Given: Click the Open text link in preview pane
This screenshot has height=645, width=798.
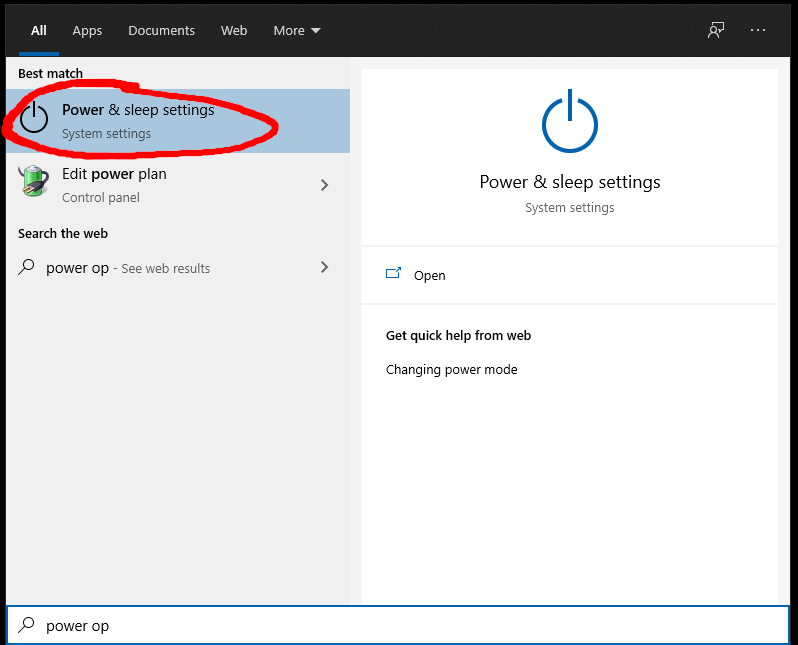Looking at the screenshot, I should pos(430,275).
